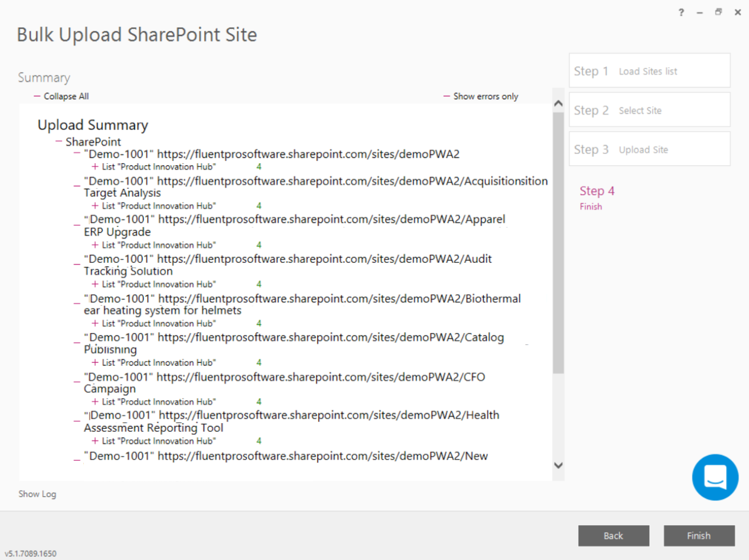Screen dimensions: 749x560
Task: Click the summary vertical scrollbar thumb
Action: [x=558, y=243]
